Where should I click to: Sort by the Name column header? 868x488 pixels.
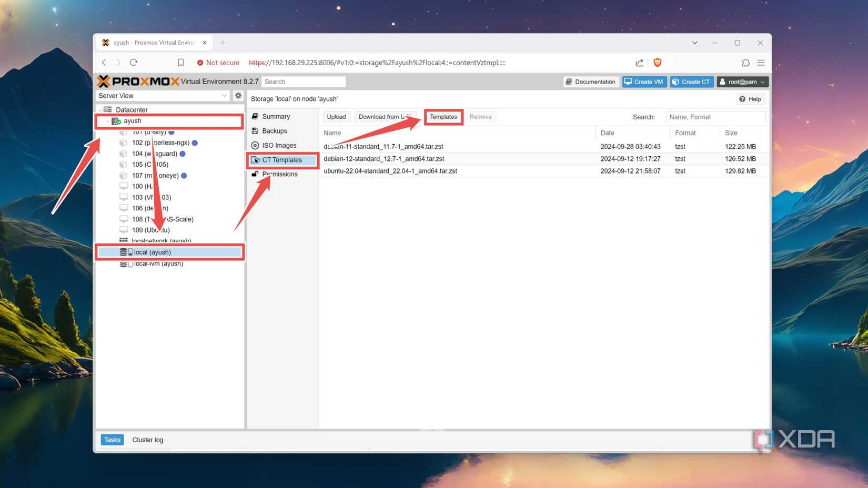(x=457, y=133)
